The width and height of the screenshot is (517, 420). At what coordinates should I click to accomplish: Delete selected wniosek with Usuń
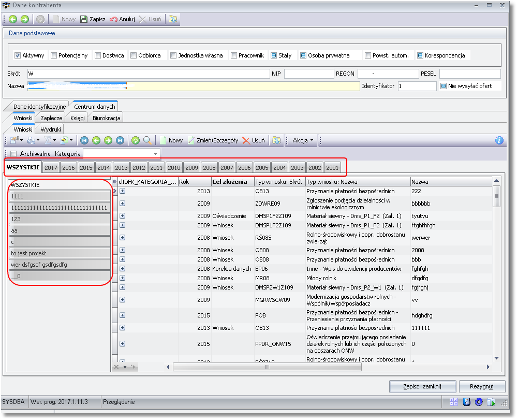pos(254,140)
